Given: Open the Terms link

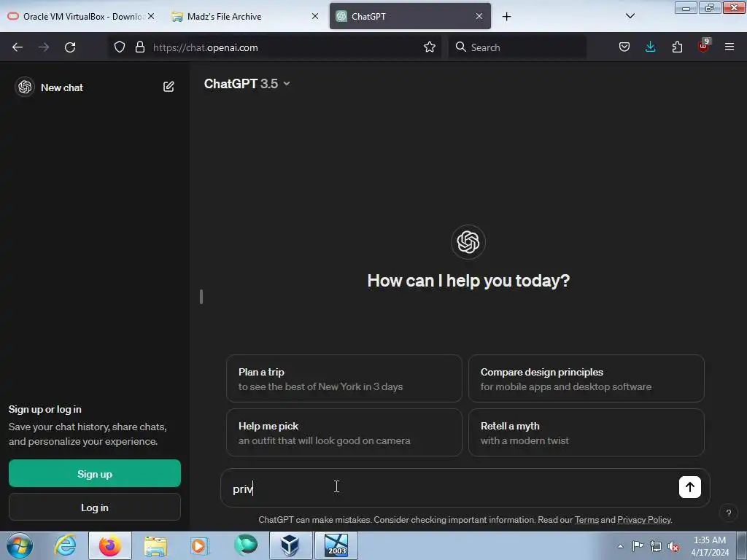Looking at the screenshot, I should pos(587,520).
